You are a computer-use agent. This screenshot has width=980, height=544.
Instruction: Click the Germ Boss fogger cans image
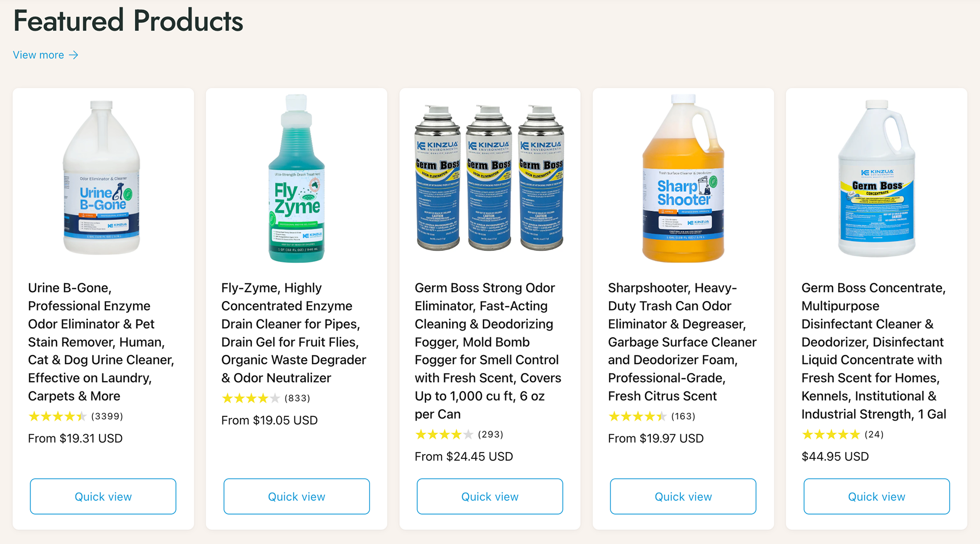click(x=489, y=178)
